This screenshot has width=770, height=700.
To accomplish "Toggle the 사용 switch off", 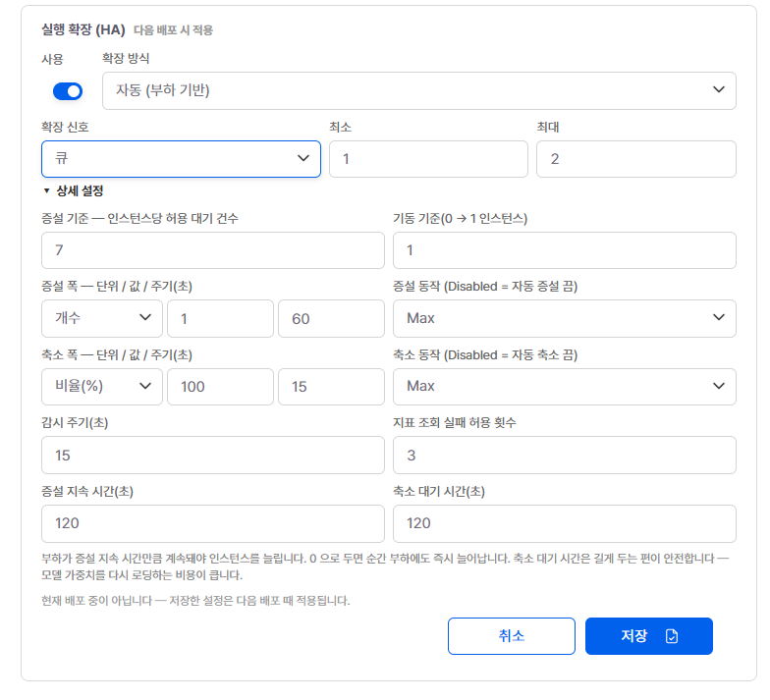I will click(x=68, y=91).
